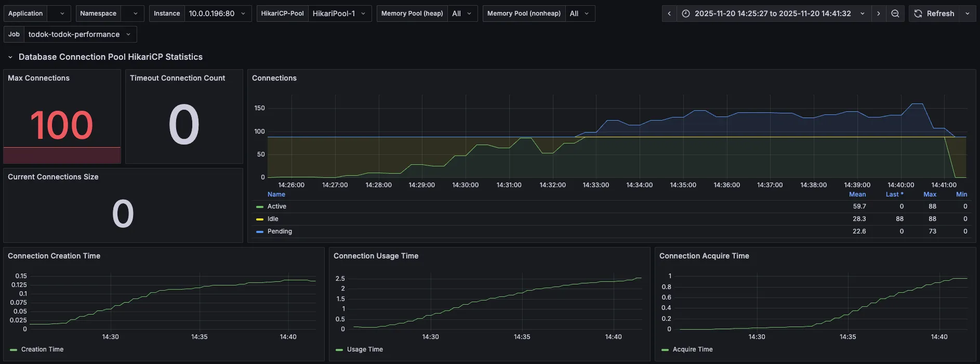980x364 pixels.
Task: Toggle the Active series in Connections legend
Action: [x=277, y=206]
